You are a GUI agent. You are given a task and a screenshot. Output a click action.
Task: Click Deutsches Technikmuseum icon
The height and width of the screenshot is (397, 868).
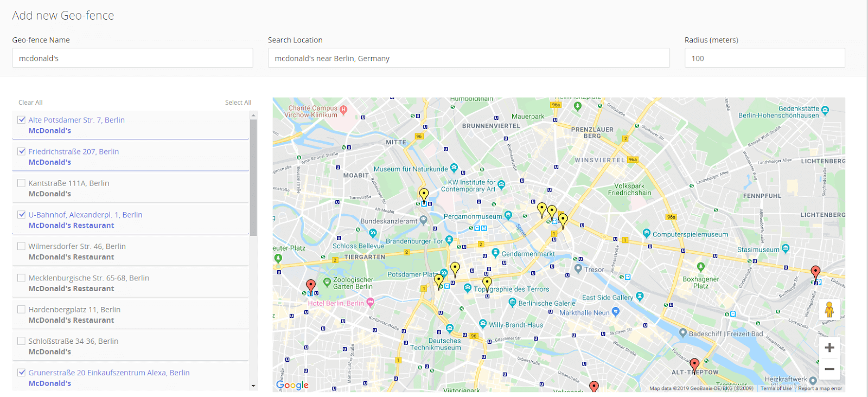(x=450, y=328)
